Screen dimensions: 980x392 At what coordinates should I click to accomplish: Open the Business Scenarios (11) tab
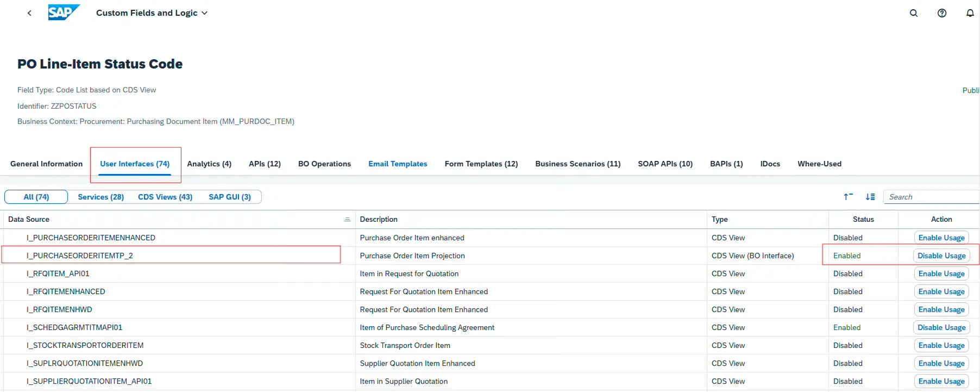pyautogui.click(x=577, y=164)
